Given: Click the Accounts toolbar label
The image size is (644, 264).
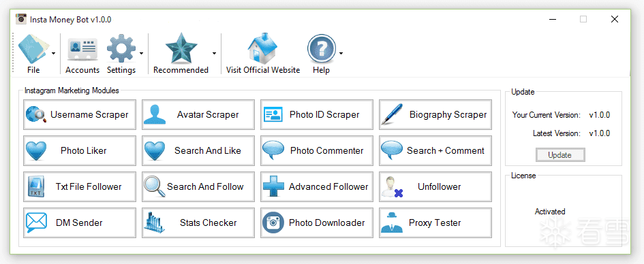Looking at the screenshot, I should (82, 70).
